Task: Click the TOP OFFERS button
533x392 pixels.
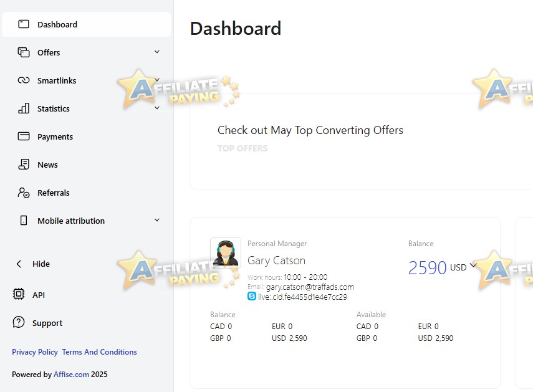Action: 242,148
